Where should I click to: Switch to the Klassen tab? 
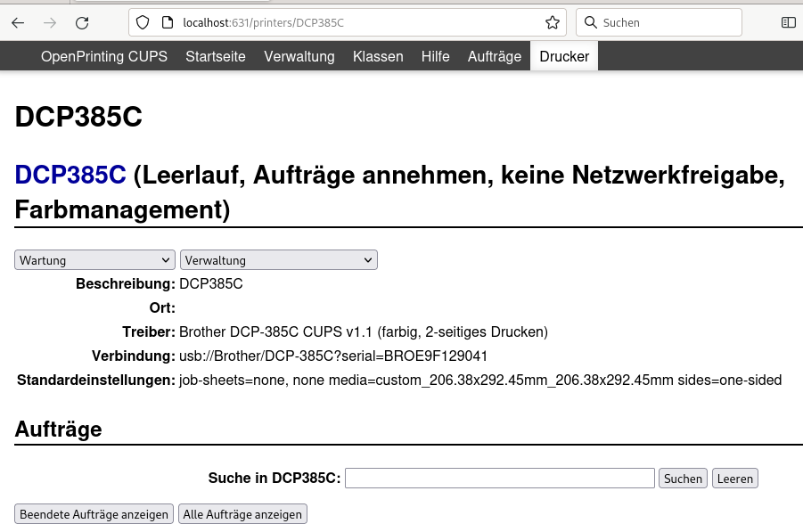pos(378,56)
